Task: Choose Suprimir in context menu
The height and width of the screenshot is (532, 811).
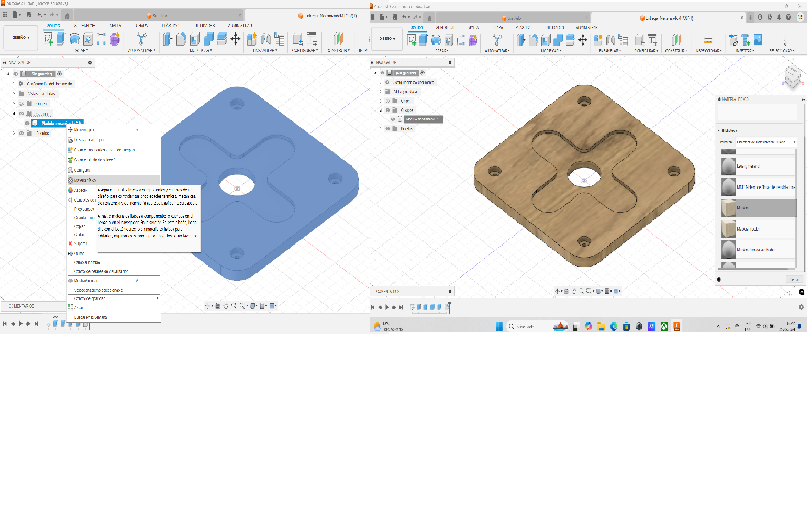Action: 81,243
